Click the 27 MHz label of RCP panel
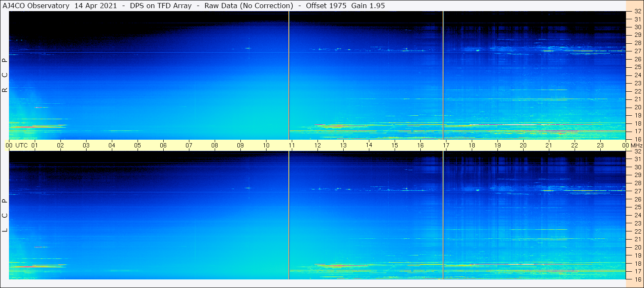The image size is (644, 288). coord(637,51)
